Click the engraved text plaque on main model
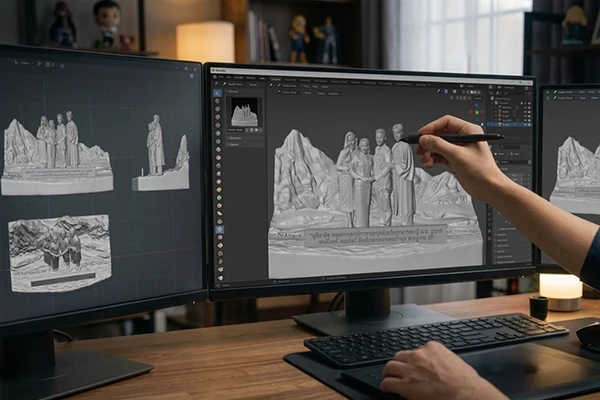The height and width of the screenshot is (400, 600). [377, 234]
